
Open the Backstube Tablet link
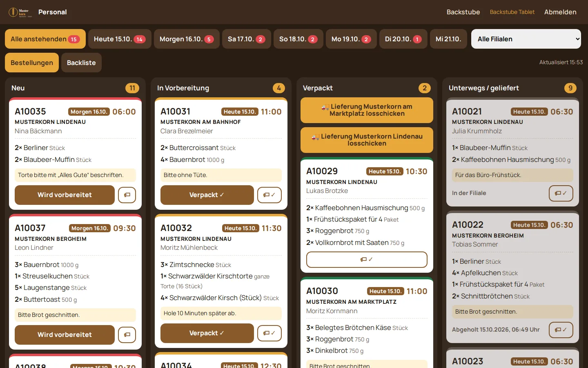512,12
